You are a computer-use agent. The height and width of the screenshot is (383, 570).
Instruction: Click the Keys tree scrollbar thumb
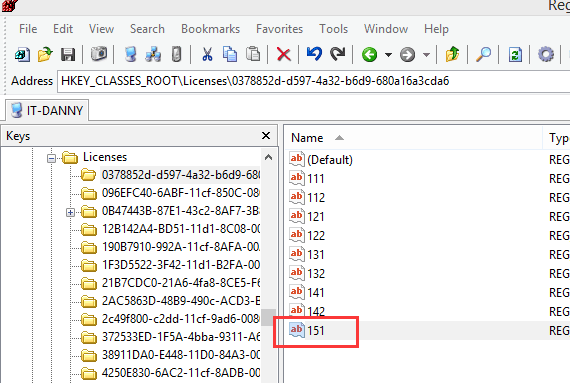tap(268, 318)
